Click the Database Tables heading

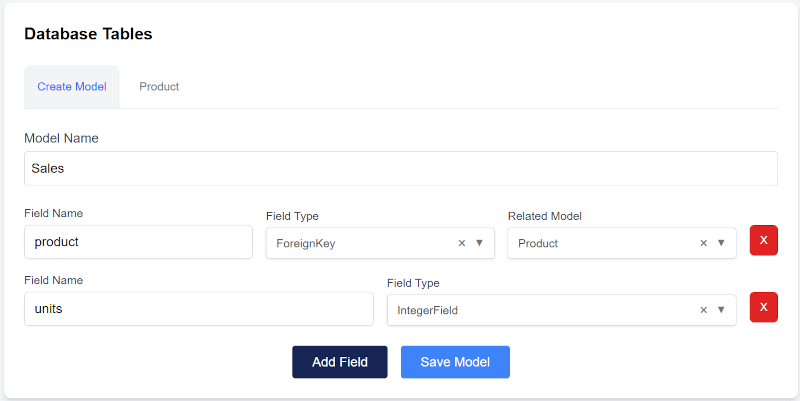88,34
